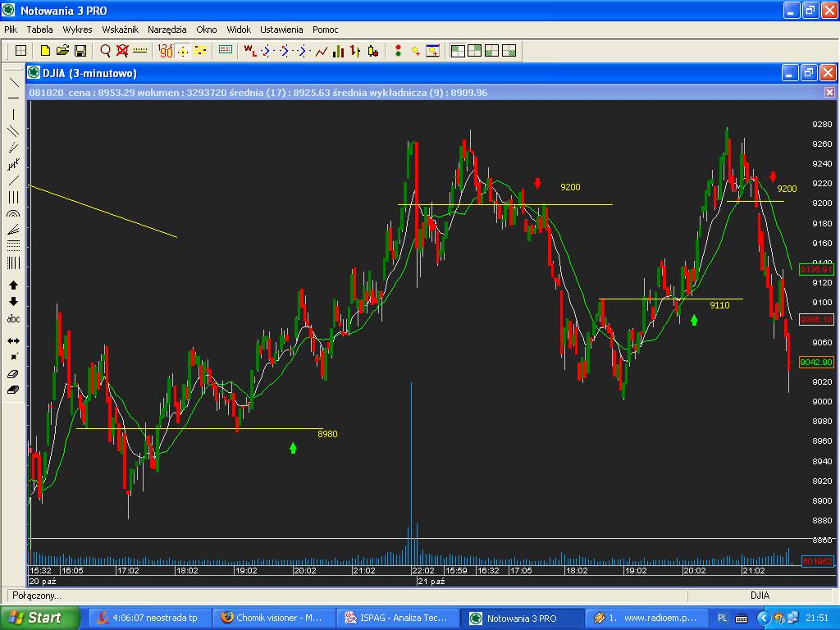Toggle the grid display button
This screenshot has width=840, height=630.
(x=21, y=51)
